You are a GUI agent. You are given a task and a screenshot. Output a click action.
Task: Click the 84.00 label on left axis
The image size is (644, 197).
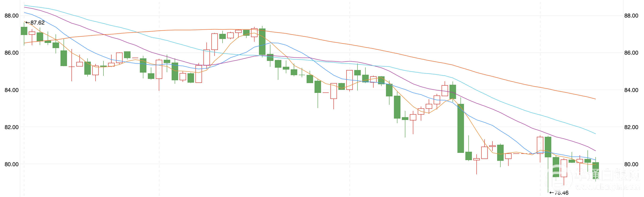click(11, 90)
